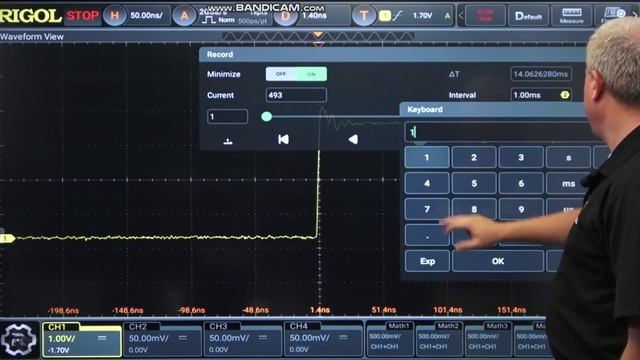The image size is (640, 360).
Task: Click the Record panel title bar
Action: point(392,54)
